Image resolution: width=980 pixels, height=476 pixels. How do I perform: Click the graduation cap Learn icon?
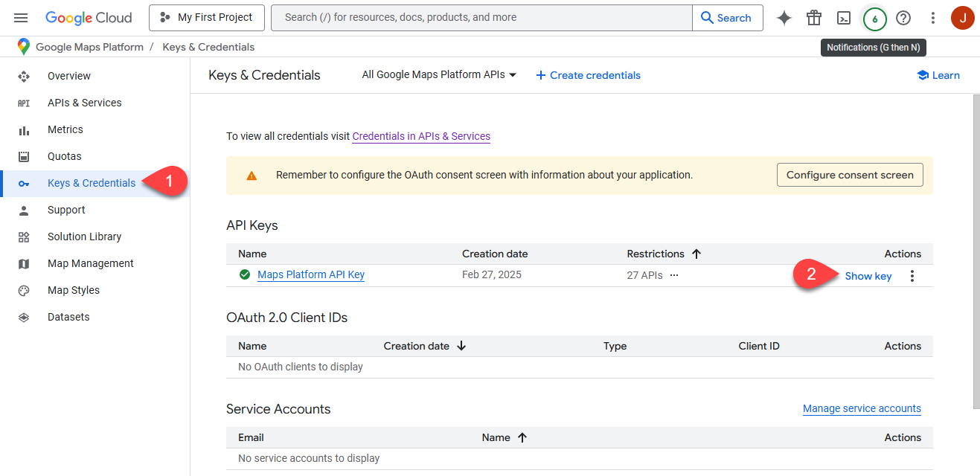click(923, 75)
